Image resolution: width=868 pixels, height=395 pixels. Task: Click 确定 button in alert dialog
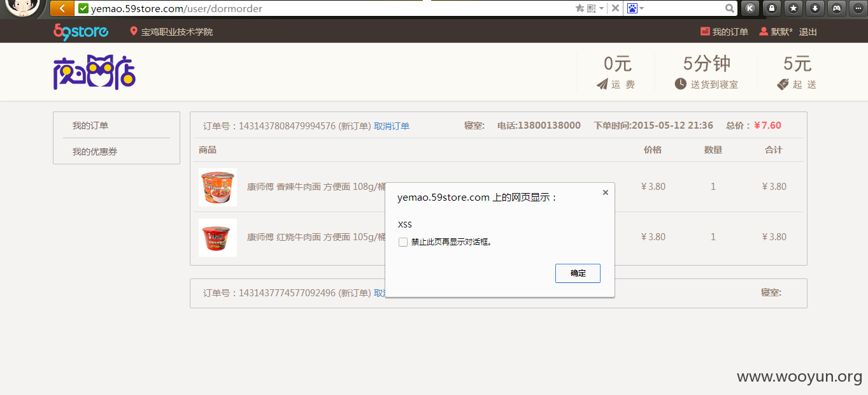click(x=578, y=273)
